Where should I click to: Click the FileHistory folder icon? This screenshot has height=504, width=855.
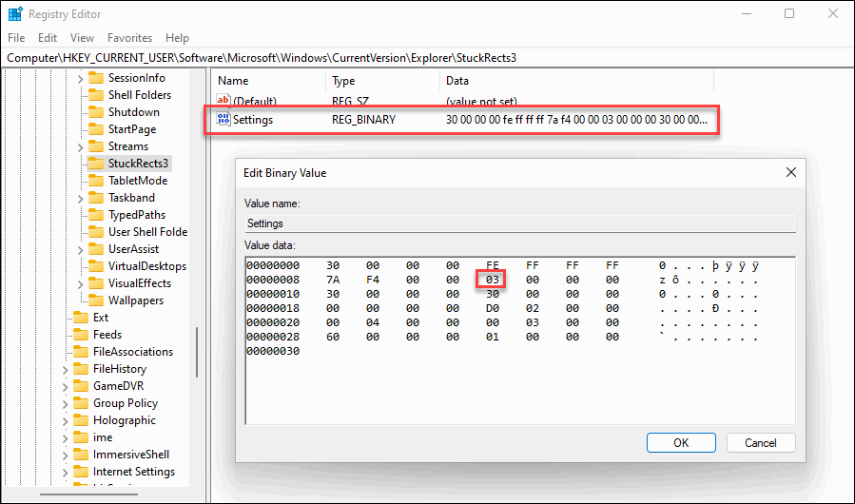coord(81,369)
